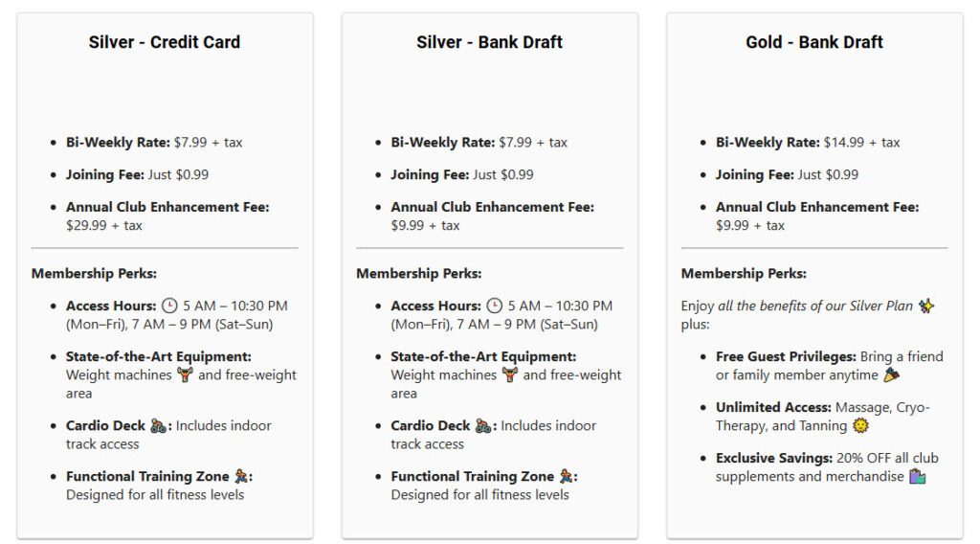Viewport: 980px width, 544px height.
Task: Select the Gold - Bank Draft plan heading
Action: [x=814, y=42]
